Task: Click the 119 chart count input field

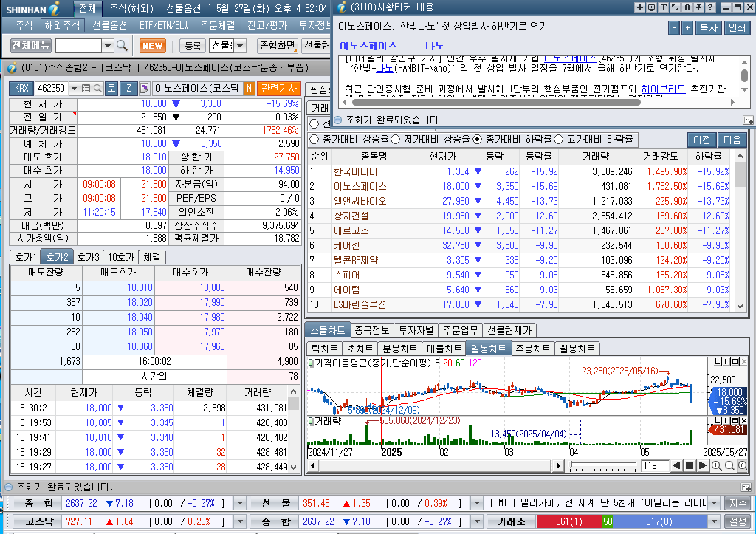Action: pos(654,465)
